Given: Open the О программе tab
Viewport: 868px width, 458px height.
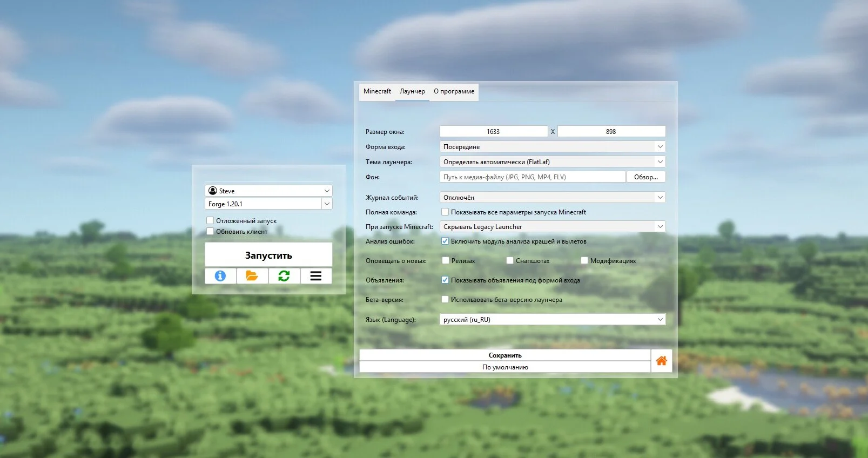Looking at the screenshot, I should pos(454,91).
